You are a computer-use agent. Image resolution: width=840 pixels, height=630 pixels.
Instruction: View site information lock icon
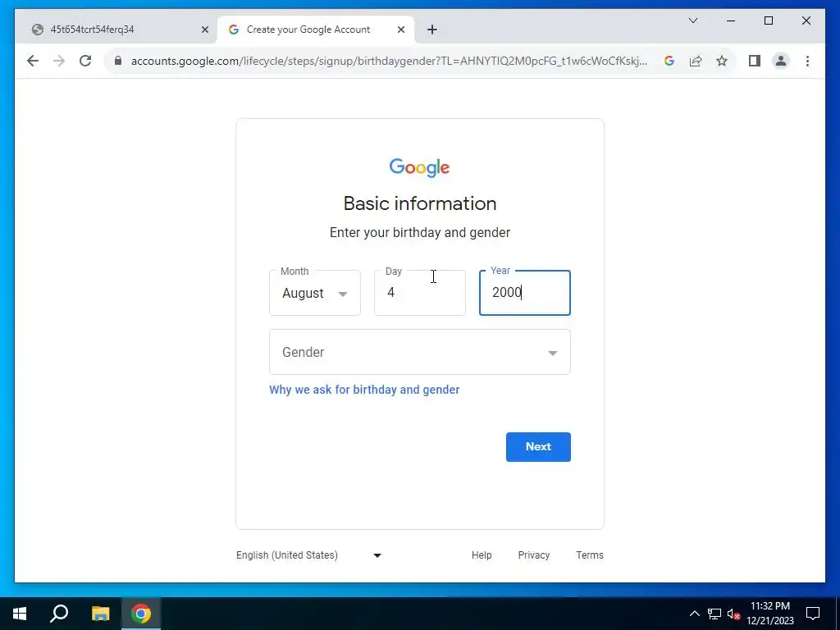pos(118,61)
